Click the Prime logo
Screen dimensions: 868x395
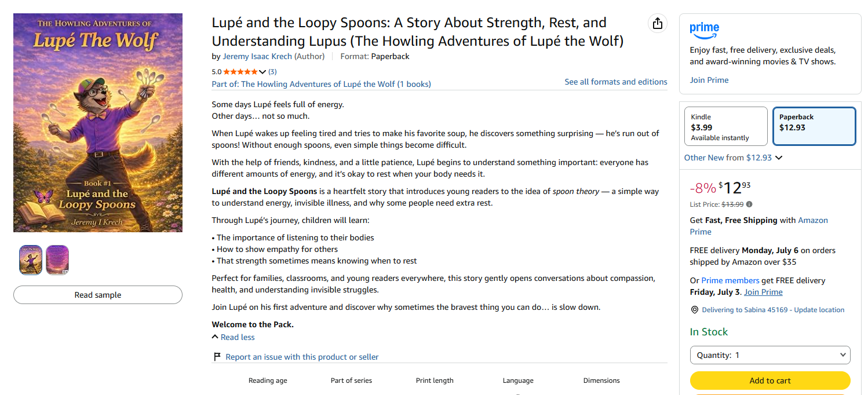tap(705, 29)
